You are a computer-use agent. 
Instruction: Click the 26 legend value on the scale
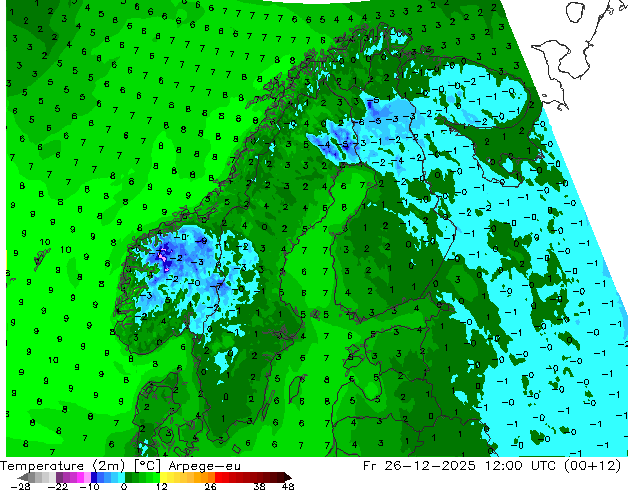pyautogui.click(x=210, y=486)
